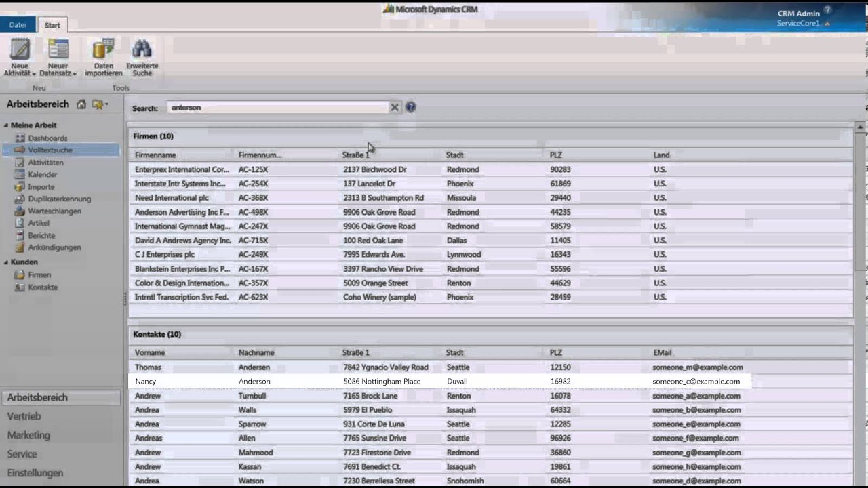
Task: Open the Datei tab
Action: pos(18,25)
